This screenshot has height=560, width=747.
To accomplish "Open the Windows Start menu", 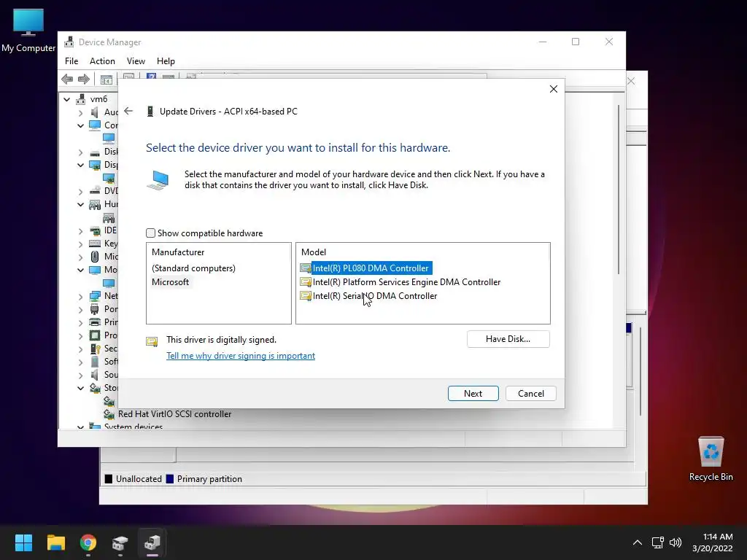I will [x=23, y=542].
